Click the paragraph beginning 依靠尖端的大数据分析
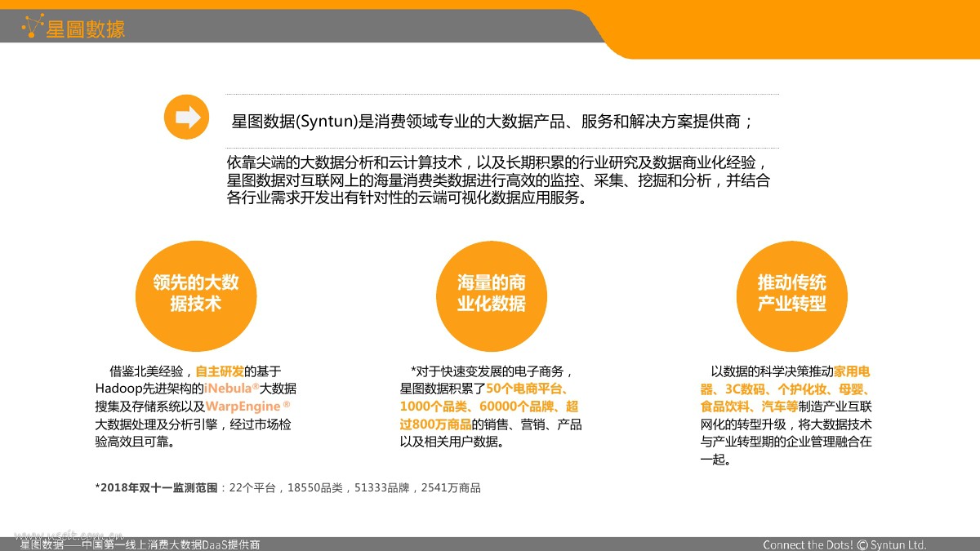Viewport: 980px width, 551px height. tap(498, 180)
